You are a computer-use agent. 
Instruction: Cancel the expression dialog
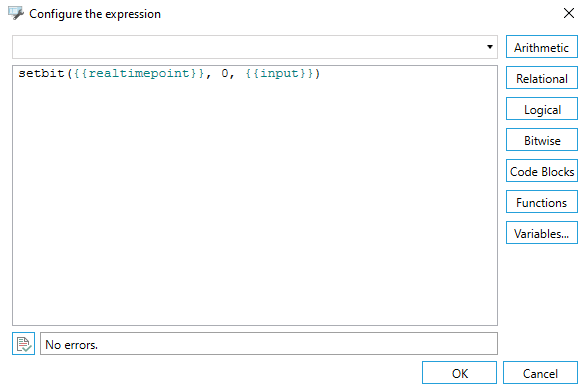(x=540, y=373)
